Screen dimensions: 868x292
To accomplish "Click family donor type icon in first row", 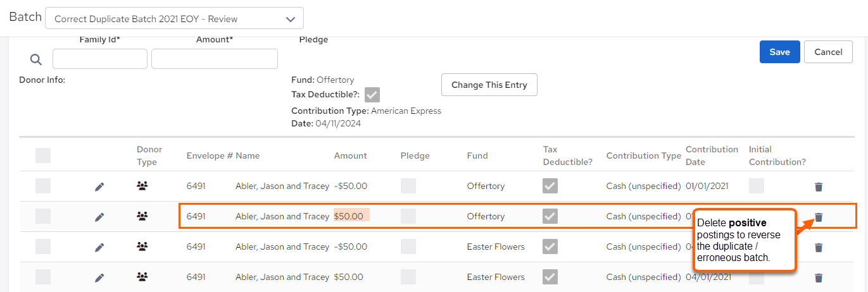I will (142, 186).
